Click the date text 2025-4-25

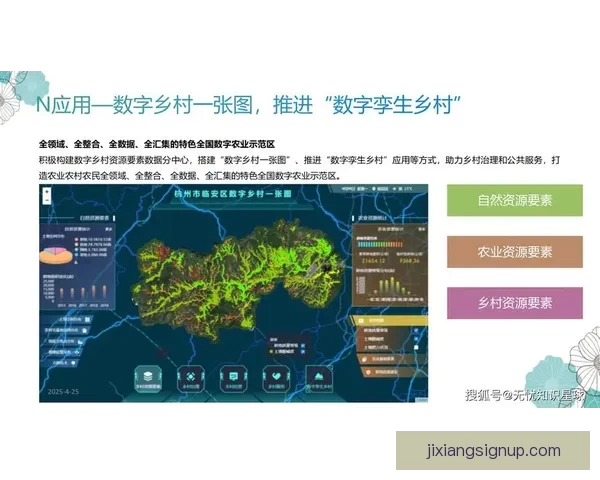(63, 392)
